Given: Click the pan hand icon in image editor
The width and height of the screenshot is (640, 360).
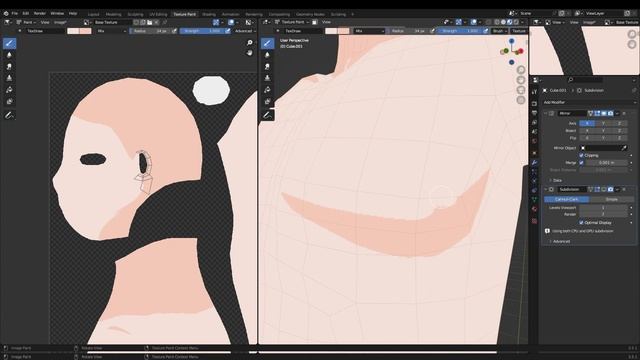Looking at the screenshot, I should coord(249,53).
